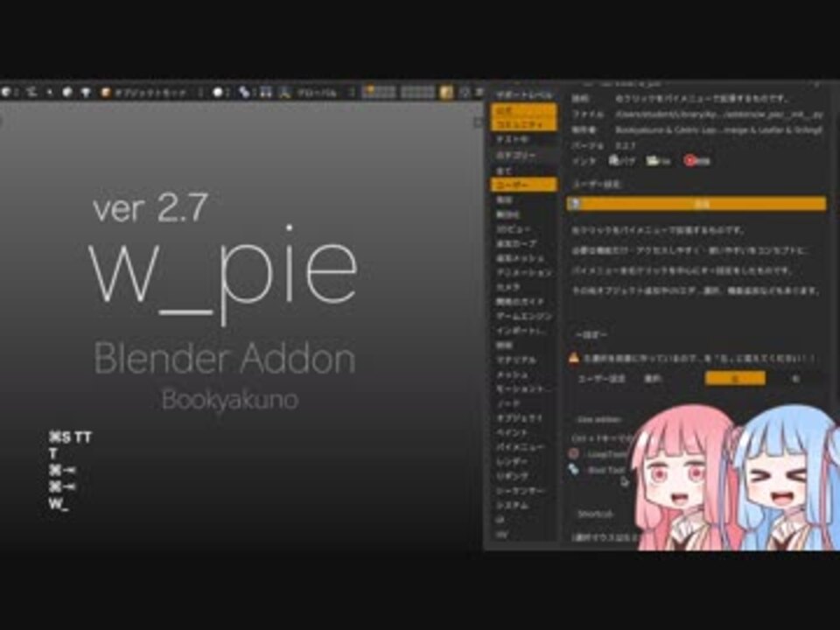
Task: Select the パイメニュー addon category
Action: (x=523, y=447)
